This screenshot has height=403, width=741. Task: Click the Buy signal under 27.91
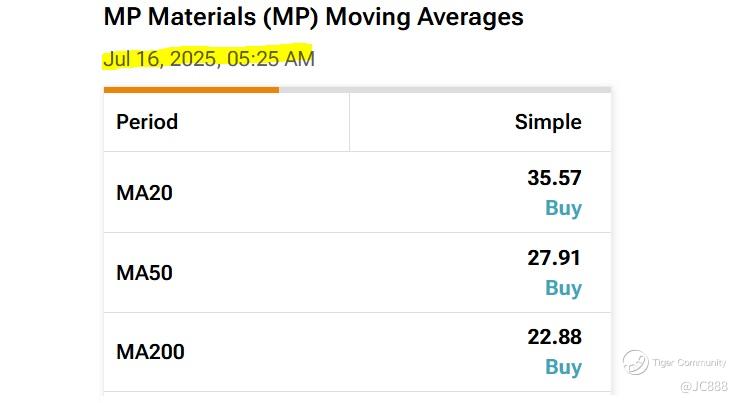(x=563, y=288)
